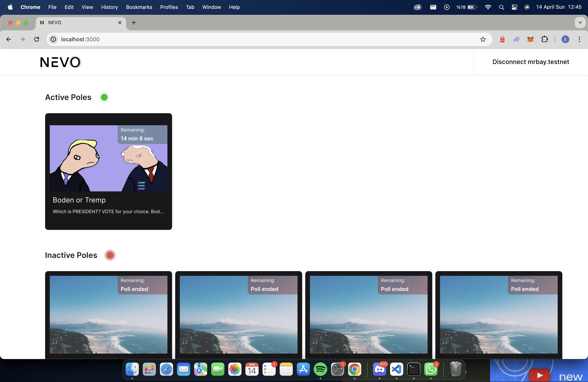Screen dimensions: 588x382
Task: Click the Active Poles heading
Action: coord(68,97)
